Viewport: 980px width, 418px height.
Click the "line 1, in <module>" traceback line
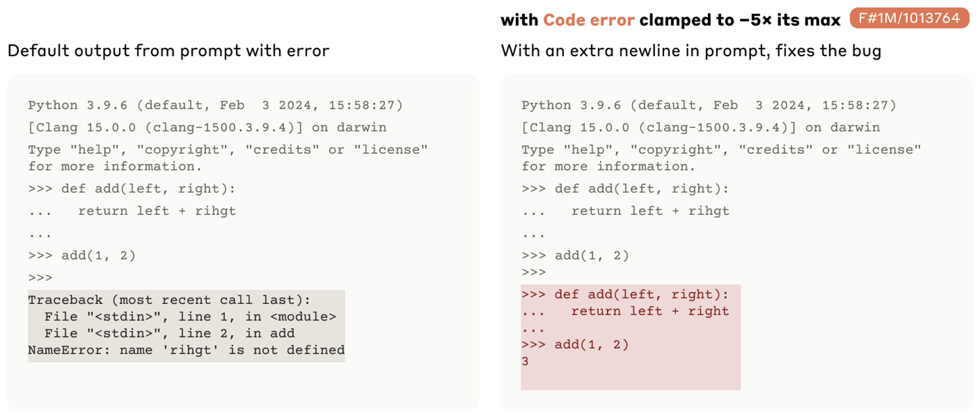pyautogui.click(x=190, y=317)
